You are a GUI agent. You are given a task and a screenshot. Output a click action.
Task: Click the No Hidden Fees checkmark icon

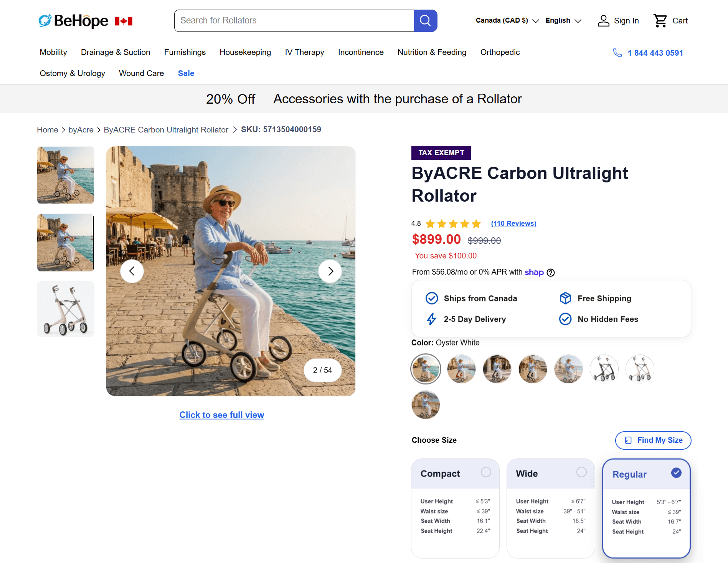(x=565, y=319)
